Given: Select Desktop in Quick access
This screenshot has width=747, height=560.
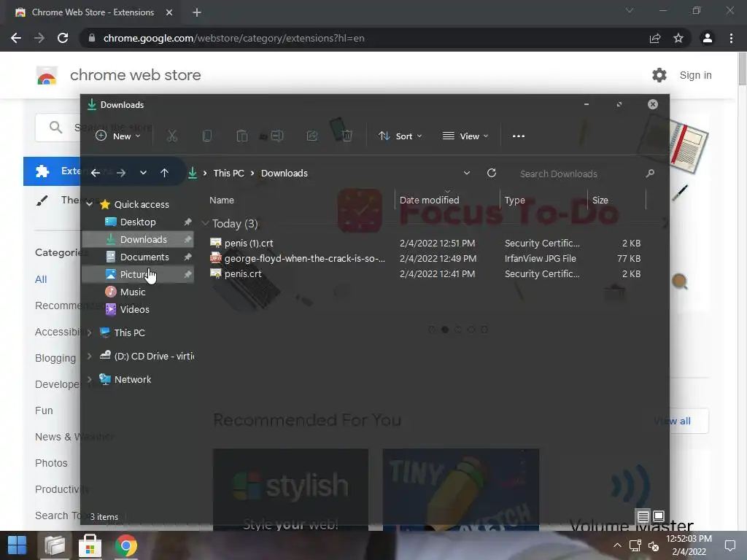Looking at the screenshot, I should (138, 222).
